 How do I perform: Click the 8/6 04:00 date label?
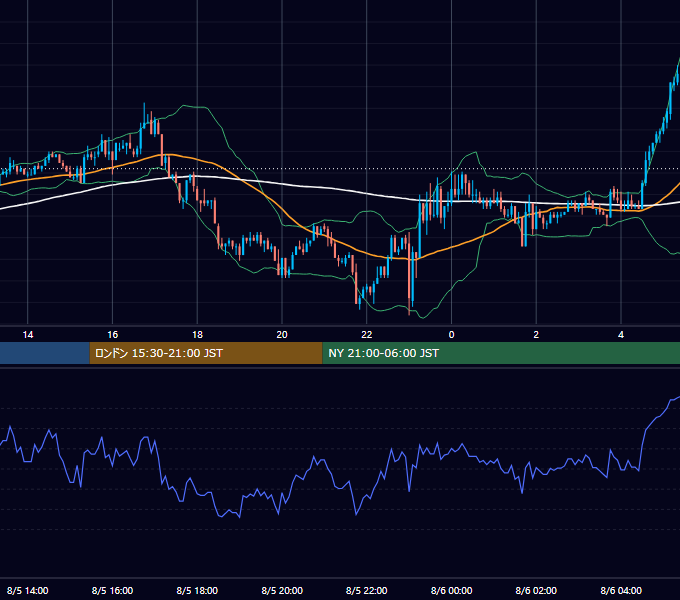621,590
